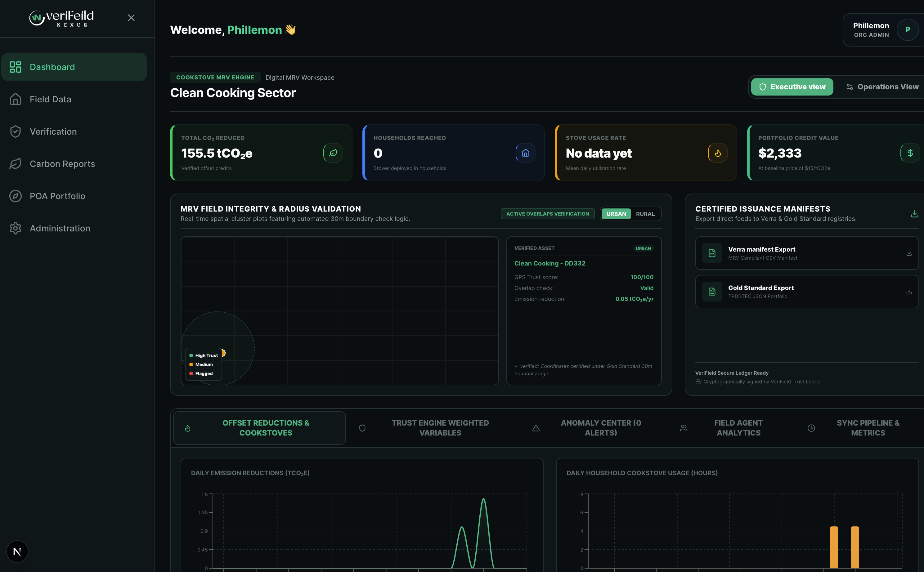Click the POA Portfolio compass icon
This screenshot has height=572, width=924.
(x=16, y=196)
